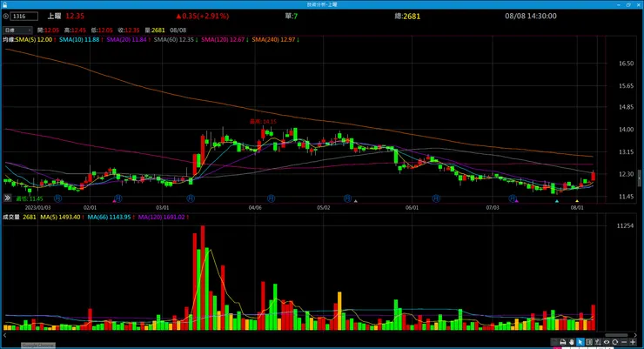
Task: Click the scroll right arrow below the volume chart
Action: click(635, 335)
